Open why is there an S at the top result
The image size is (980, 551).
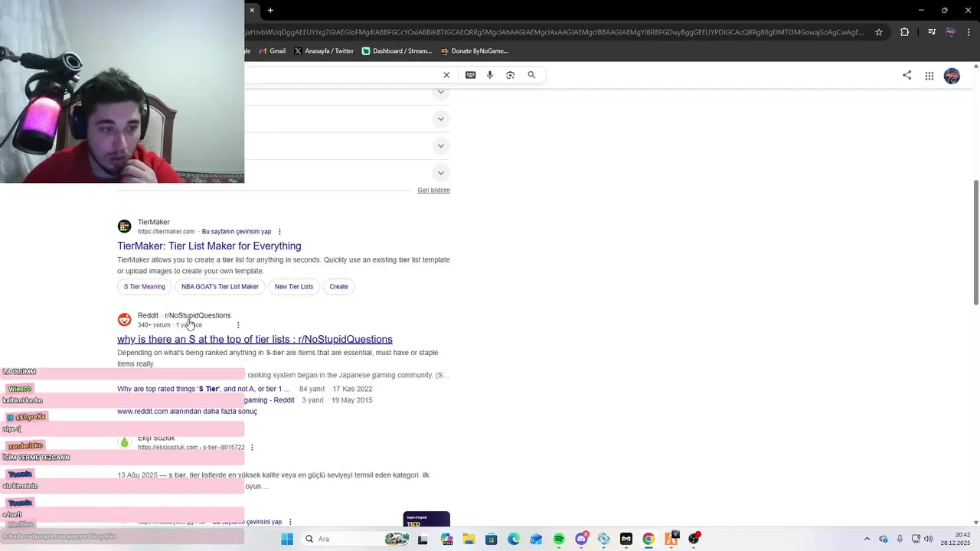pos(255,339)
